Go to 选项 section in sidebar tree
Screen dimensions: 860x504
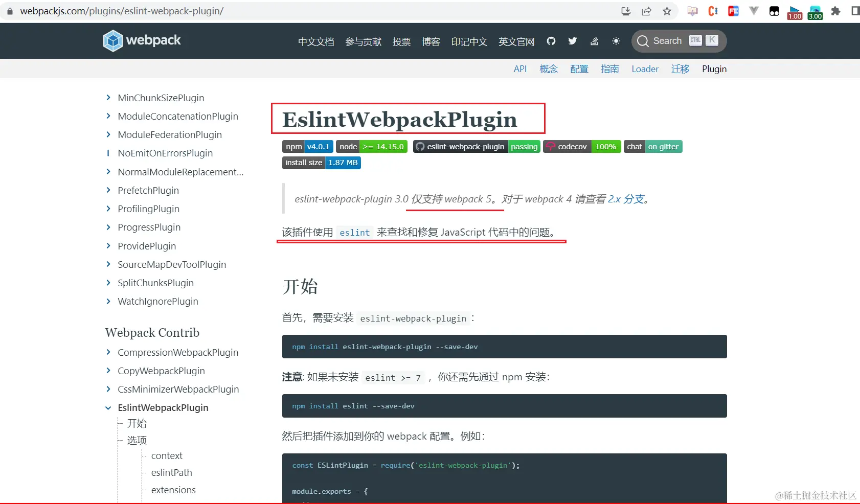[137, 440]
